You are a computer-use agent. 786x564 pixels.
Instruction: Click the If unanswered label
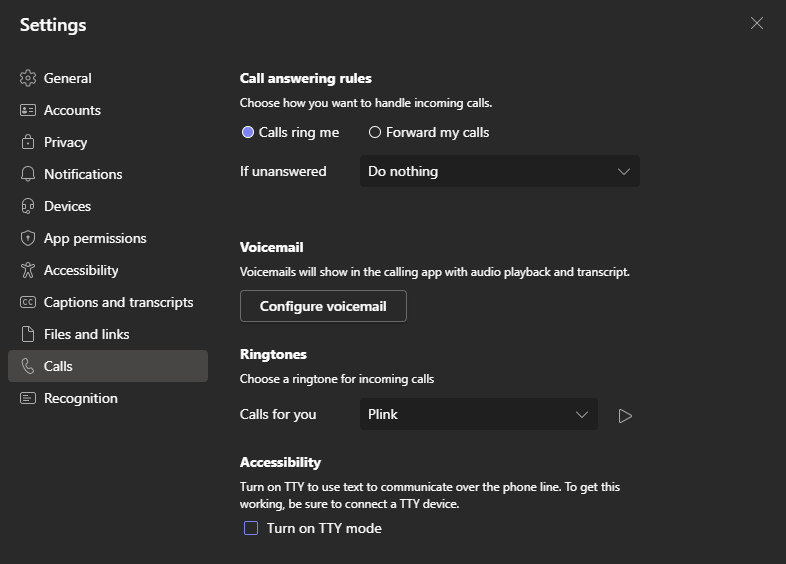point(283,171)
